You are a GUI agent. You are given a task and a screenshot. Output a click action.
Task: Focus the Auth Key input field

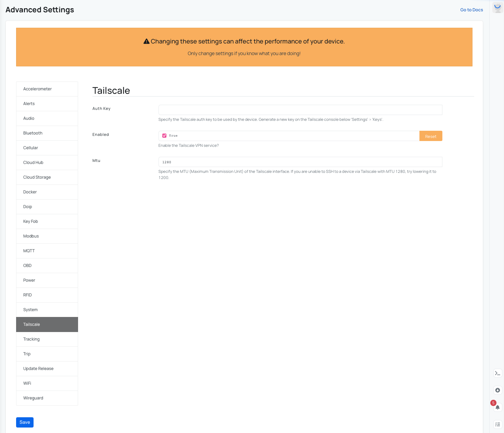click(300, 110)
